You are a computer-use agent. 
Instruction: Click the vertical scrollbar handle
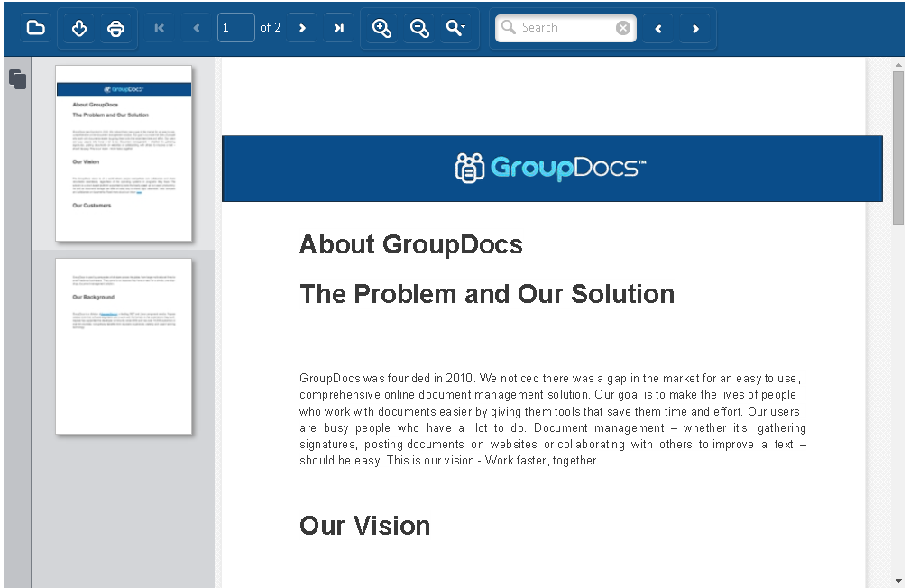tap(898, 147)
